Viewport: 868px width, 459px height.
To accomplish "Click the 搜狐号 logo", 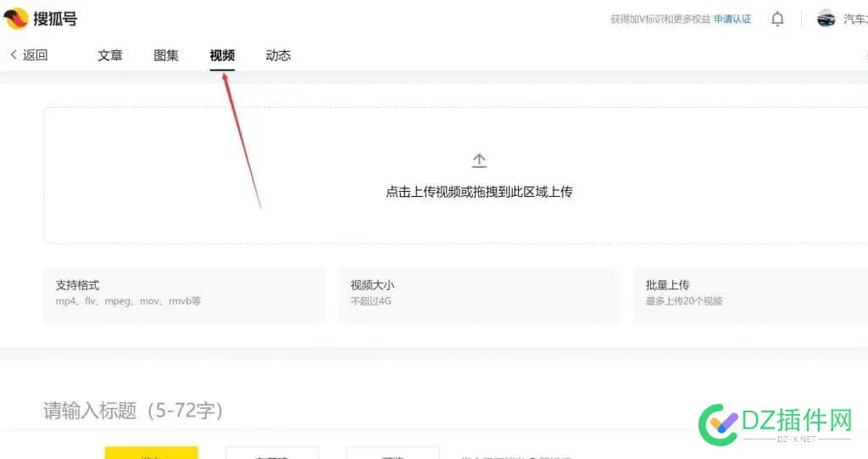I will (x=41, y=19).
